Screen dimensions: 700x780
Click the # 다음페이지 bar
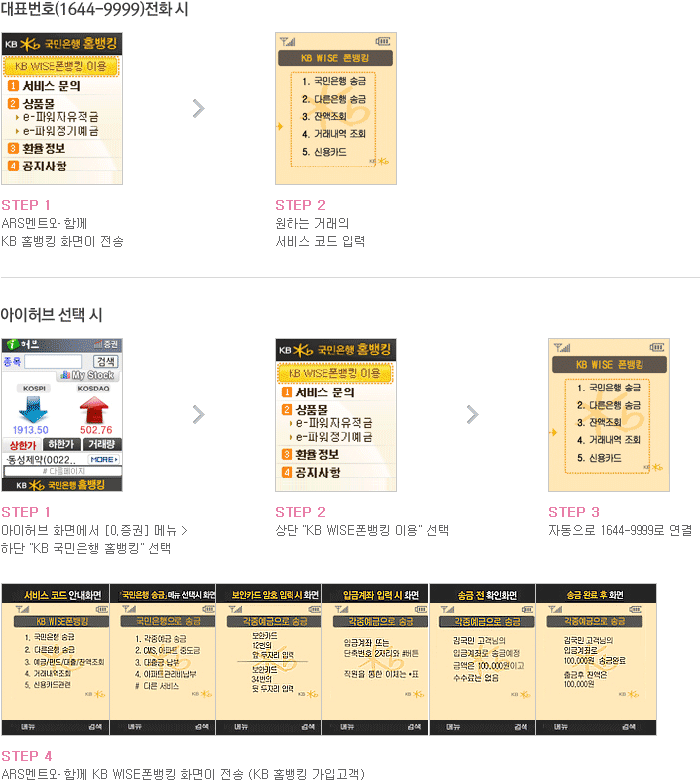[x=62, y=471]
